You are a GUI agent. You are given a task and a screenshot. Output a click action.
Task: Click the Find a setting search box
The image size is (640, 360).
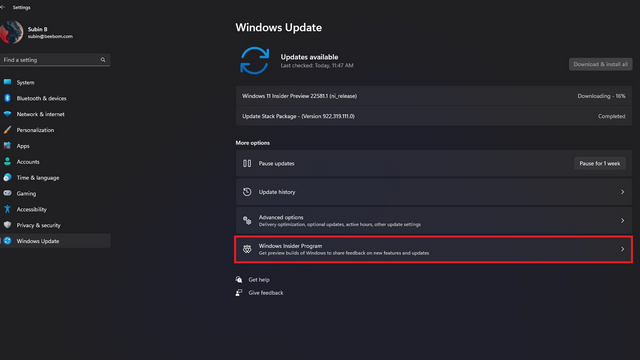[x=55, y=60]
